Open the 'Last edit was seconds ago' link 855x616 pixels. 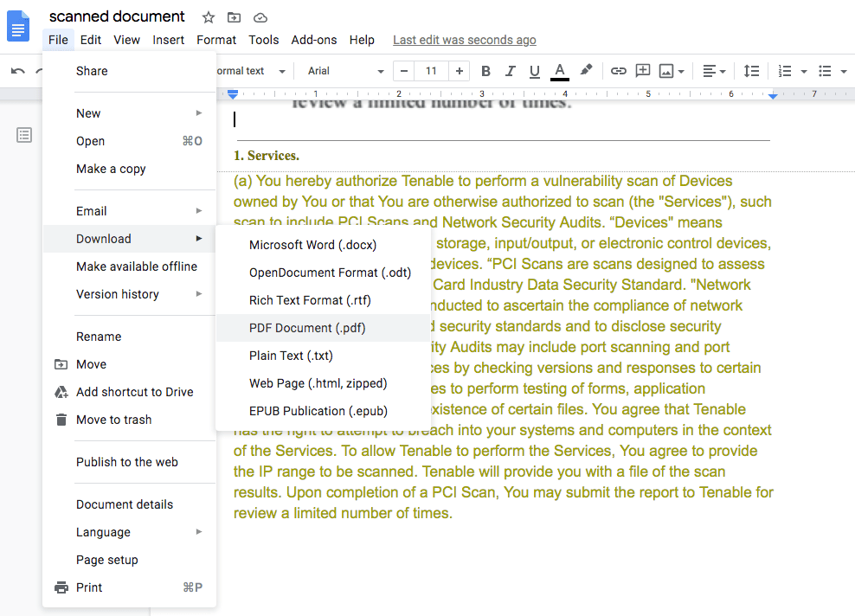coord(464,40)
